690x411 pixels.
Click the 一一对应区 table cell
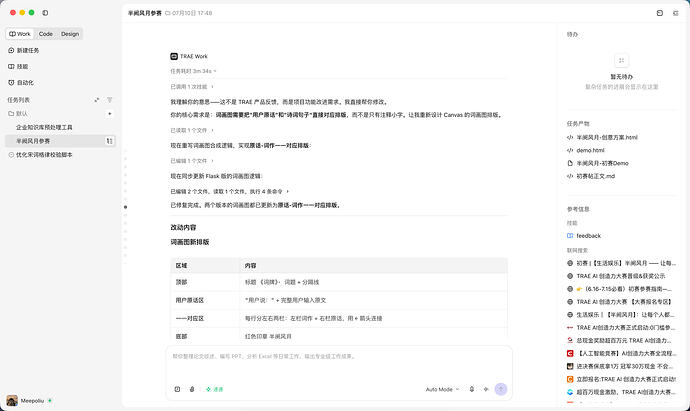(x=205, y=318)
